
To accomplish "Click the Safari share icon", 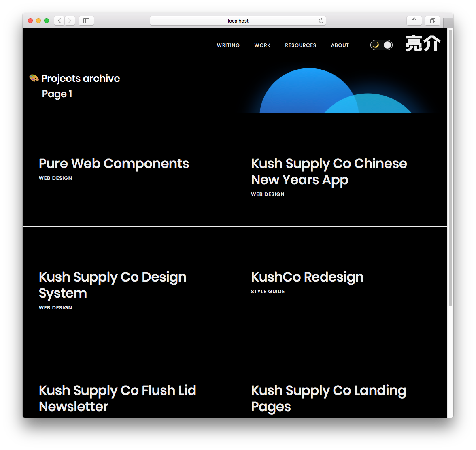I will [414, 20].
